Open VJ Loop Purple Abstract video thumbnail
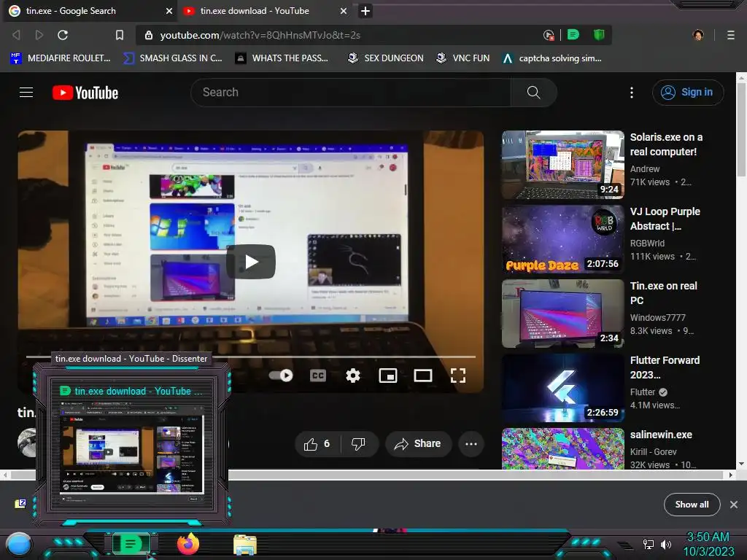This screenshot has width=747, height=560. coord(562,239)
